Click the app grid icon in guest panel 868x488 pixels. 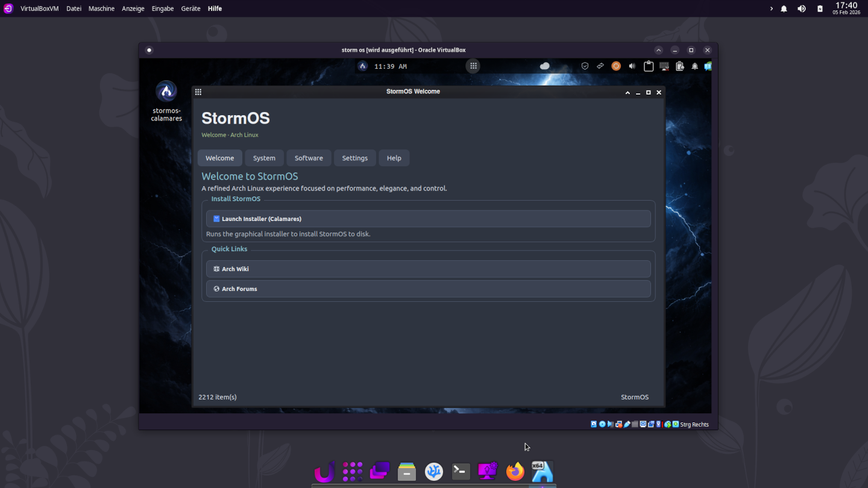[x=473, y=66]
